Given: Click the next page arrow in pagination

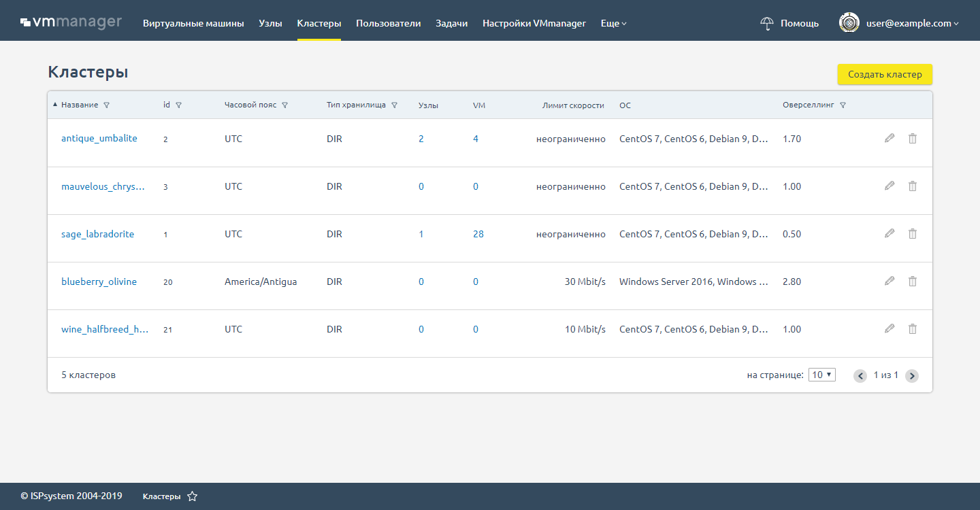Looking at the screenshot, I should click(912, 375).
